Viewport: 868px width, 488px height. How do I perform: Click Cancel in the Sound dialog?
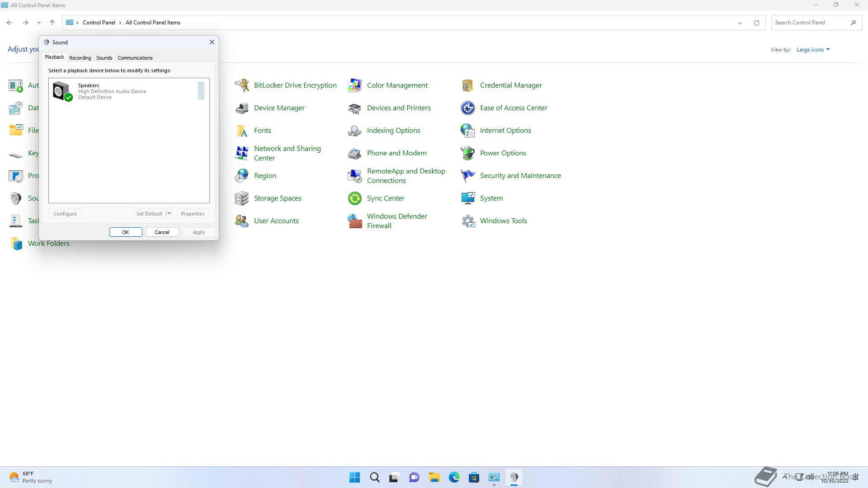(162, 232)
